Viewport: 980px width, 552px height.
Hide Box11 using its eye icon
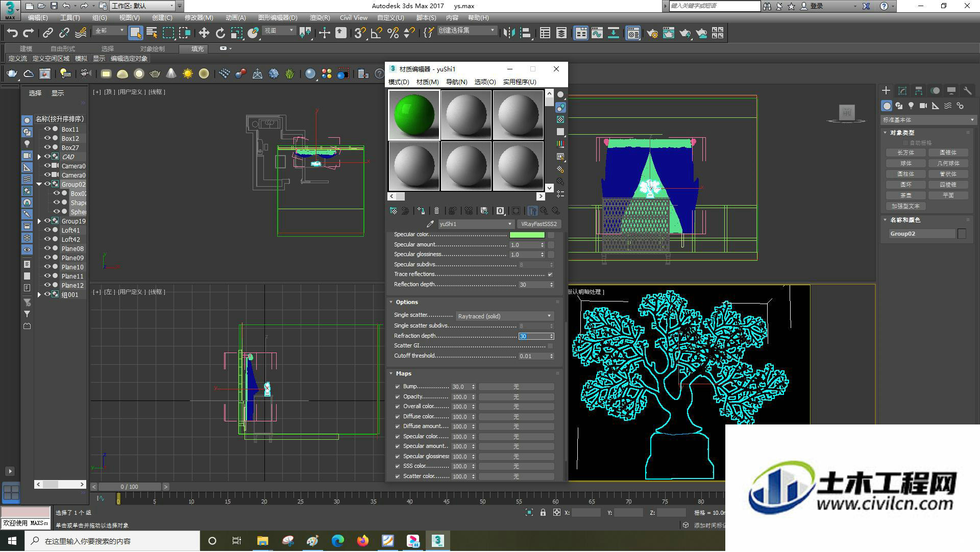click(x=47, y=129)
